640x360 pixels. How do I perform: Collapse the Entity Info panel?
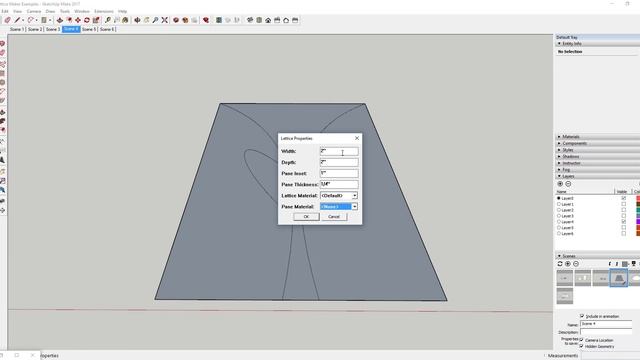coord(571,43)
